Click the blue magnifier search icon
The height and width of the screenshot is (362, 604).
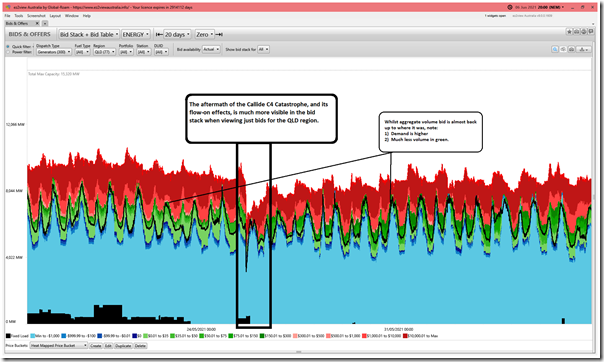point(555,49)
